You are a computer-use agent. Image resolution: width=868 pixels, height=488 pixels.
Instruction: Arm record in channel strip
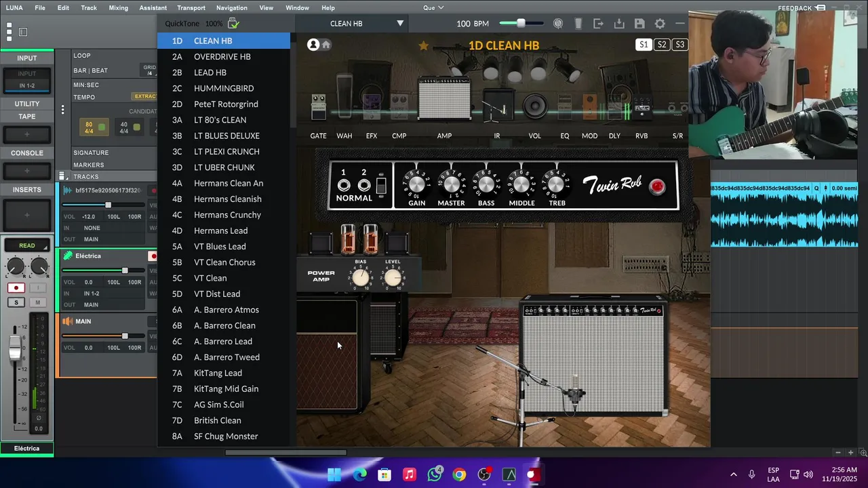(x=16, y=288)
